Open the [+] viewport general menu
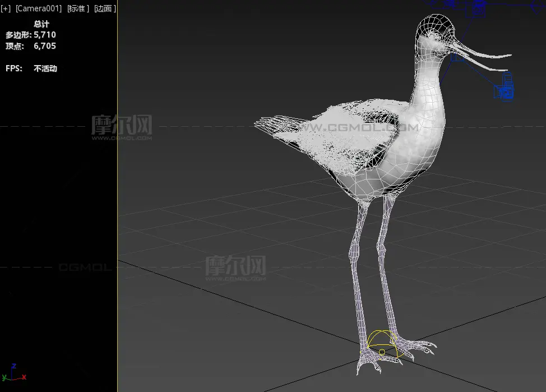 coord(6,8)
